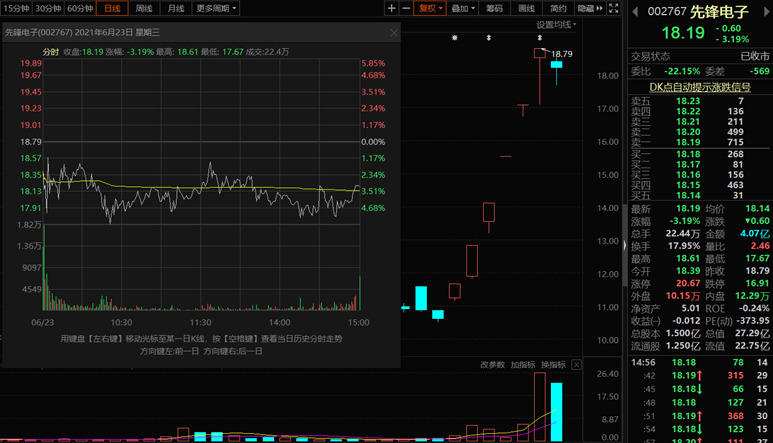This screenshot has width=773, height=443.
Task: Click the 14:00 time label on intraday axis
Action: pyautogui.click(x=280, y=323)
